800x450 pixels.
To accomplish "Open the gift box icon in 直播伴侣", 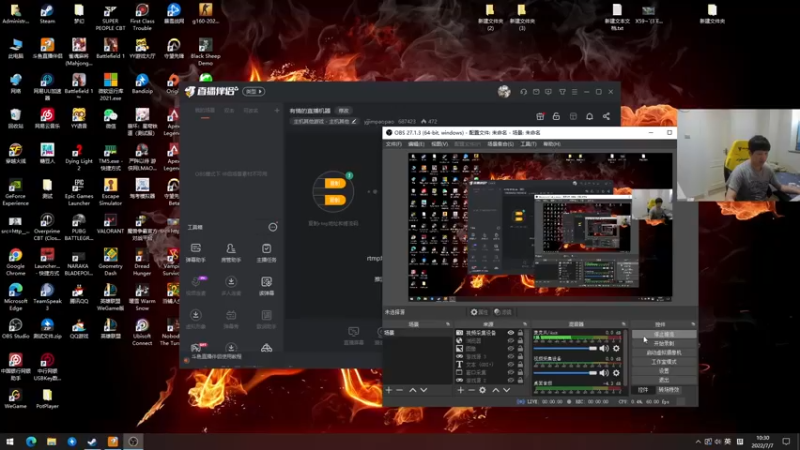I will point(540,116).
